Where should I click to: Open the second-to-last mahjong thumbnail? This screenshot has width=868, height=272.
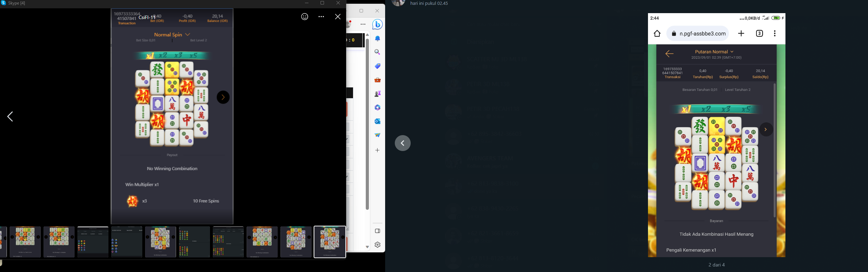(x=296, y=242)
